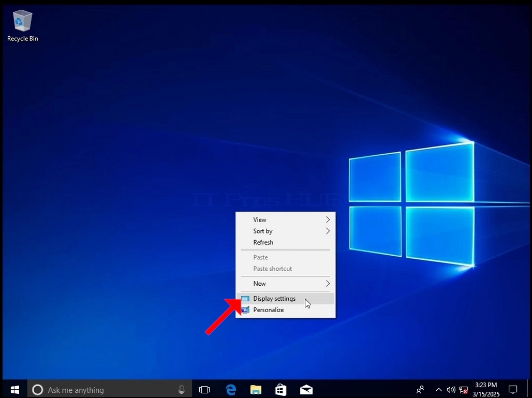Viewport: 532px width, 398px height.
Task: Click the Windows Start button
Action: tap(14, 390)
